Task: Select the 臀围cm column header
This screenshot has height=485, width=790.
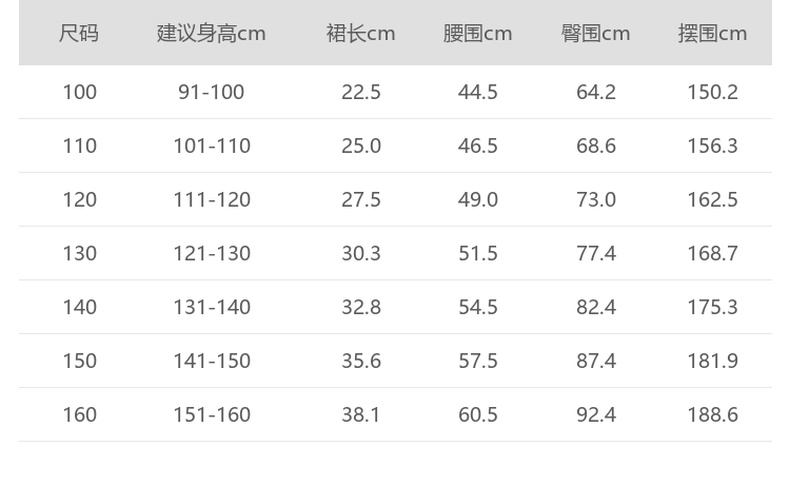Action: click(596, 33)
